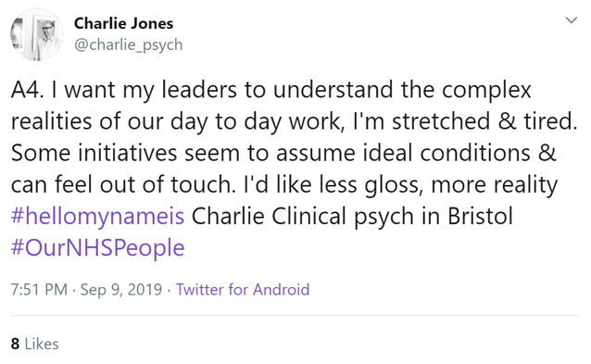Image resolution: width=591 pixels, height=364 pixels.
Task: Click the Charlie Jones display name
Action: coord(123,23)
